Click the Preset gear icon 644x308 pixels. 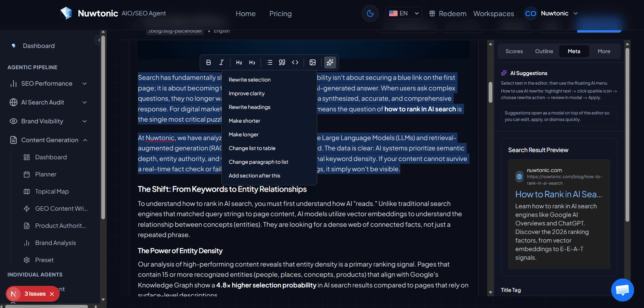tap(27, 260)
